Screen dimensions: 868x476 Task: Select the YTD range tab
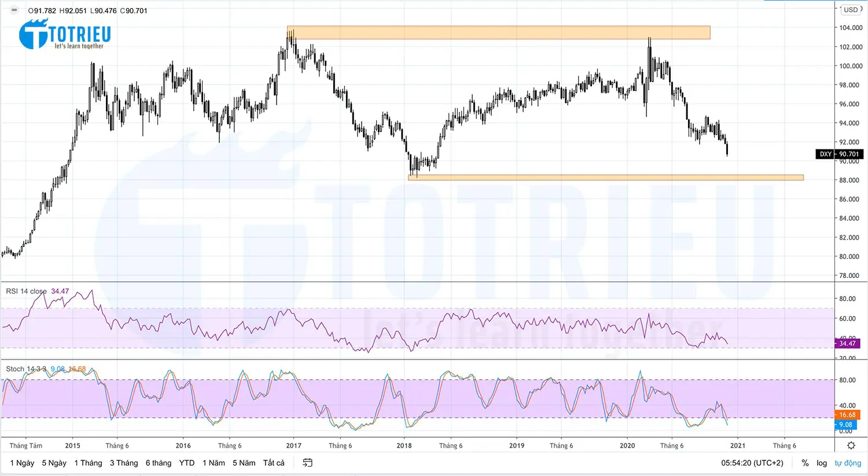(186, 463)
